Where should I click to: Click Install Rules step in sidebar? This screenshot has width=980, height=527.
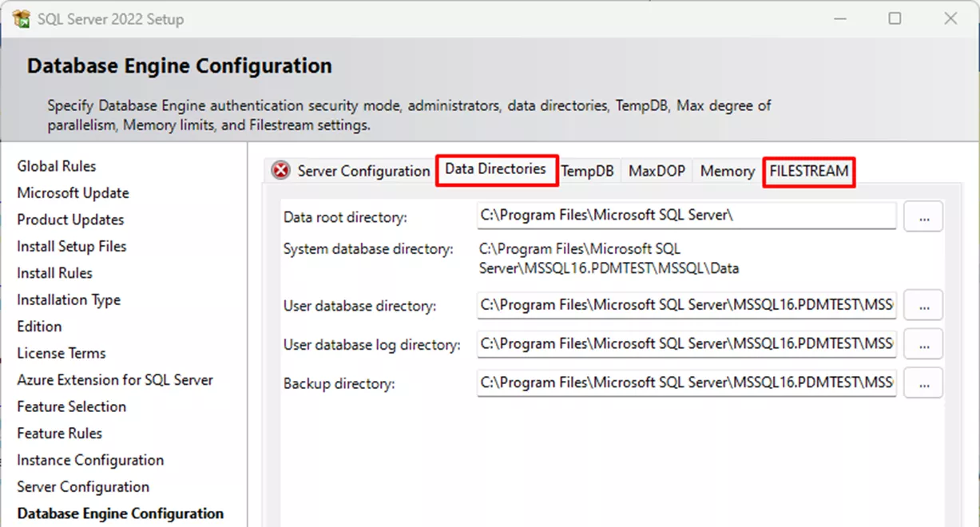(54, 273)
